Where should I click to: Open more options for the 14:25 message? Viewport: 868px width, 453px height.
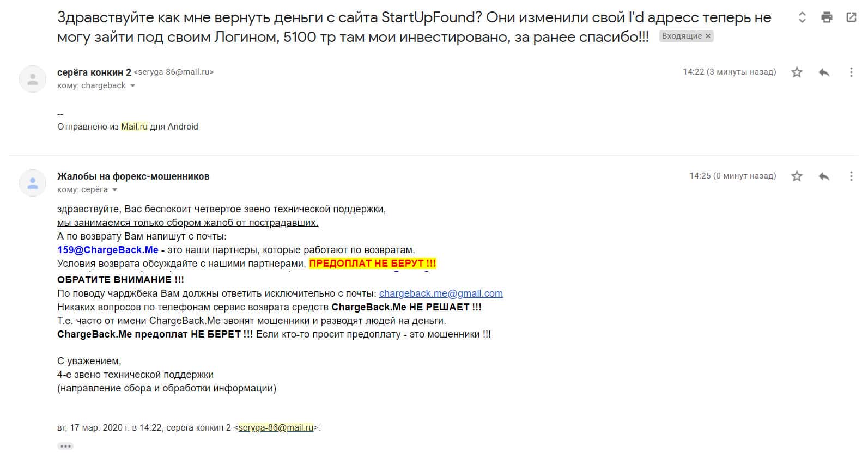851,176
